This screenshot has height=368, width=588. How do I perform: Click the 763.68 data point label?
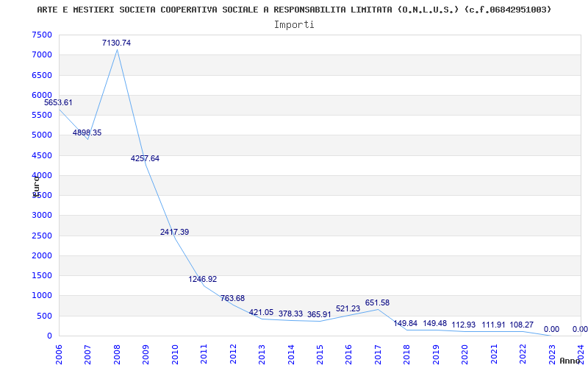(x=232, y=298)
